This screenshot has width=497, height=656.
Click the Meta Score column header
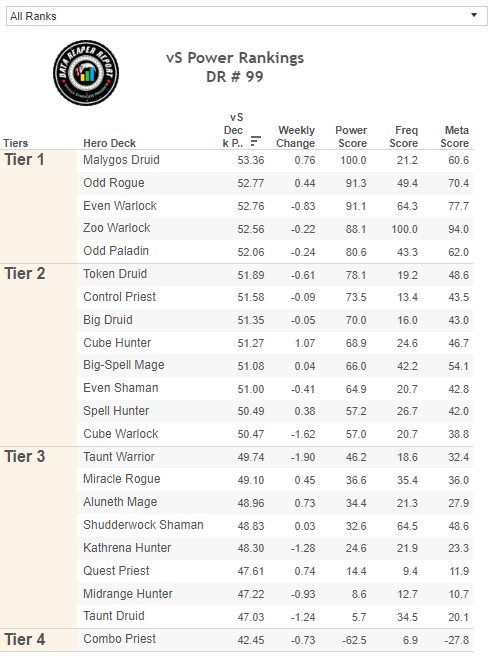click(x=454, y=137)
